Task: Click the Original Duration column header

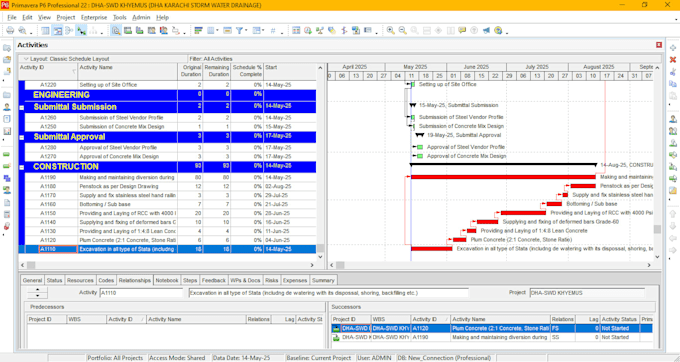Action: point(190,71)
